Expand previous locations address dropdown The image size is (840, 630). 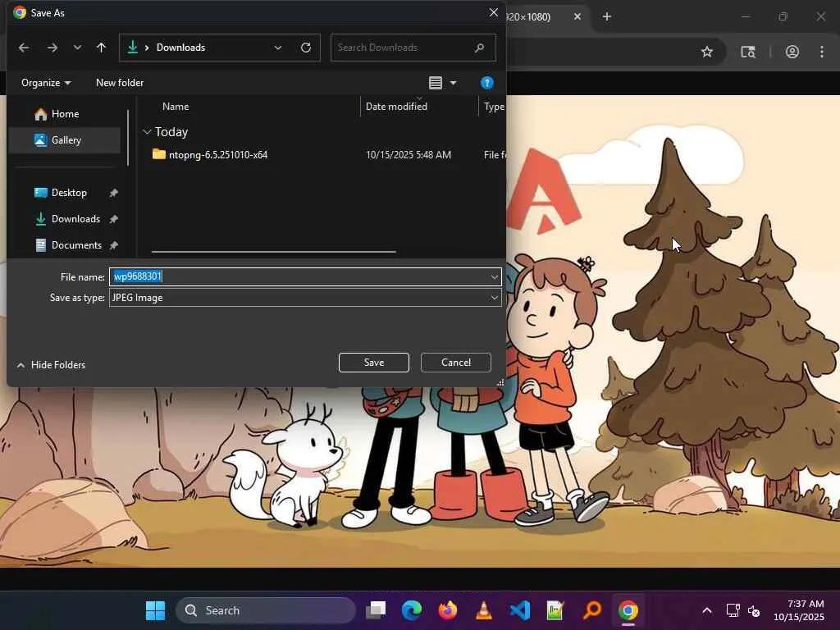point(277,48)
